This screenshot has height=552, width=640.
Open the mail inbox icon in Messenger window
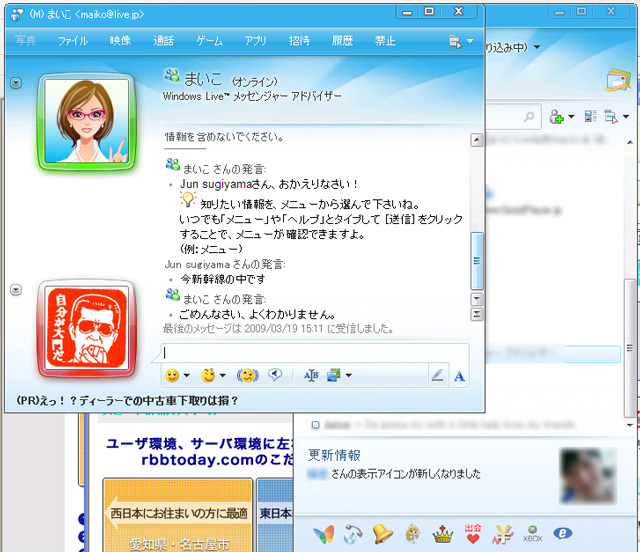619,80
